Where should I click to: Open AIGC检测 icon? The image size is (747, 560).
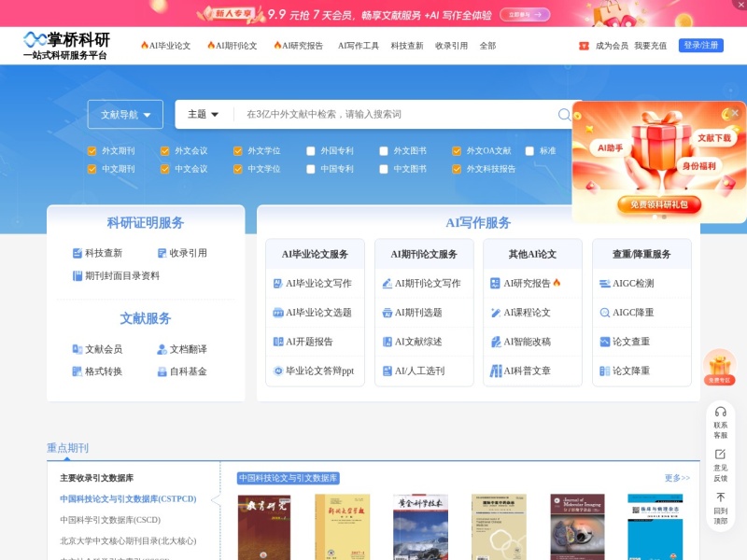pos(604,284)
